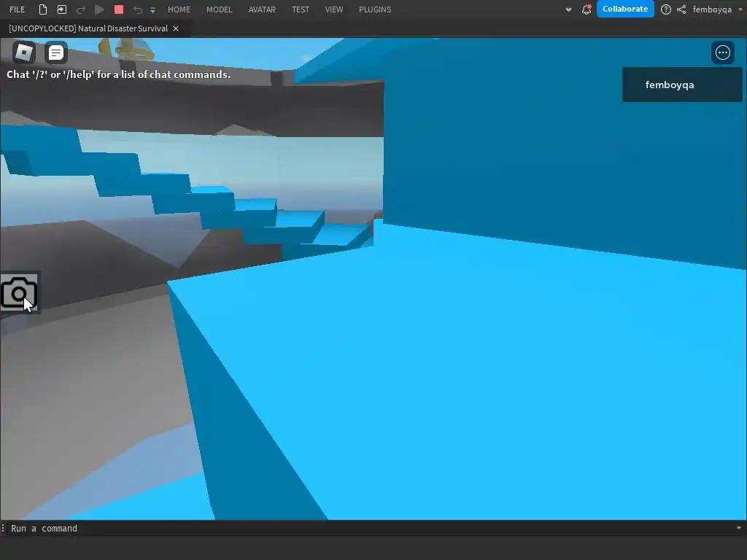
Task: Close the Natural Disaster Survival tab
Action: [x=176, y=28]
